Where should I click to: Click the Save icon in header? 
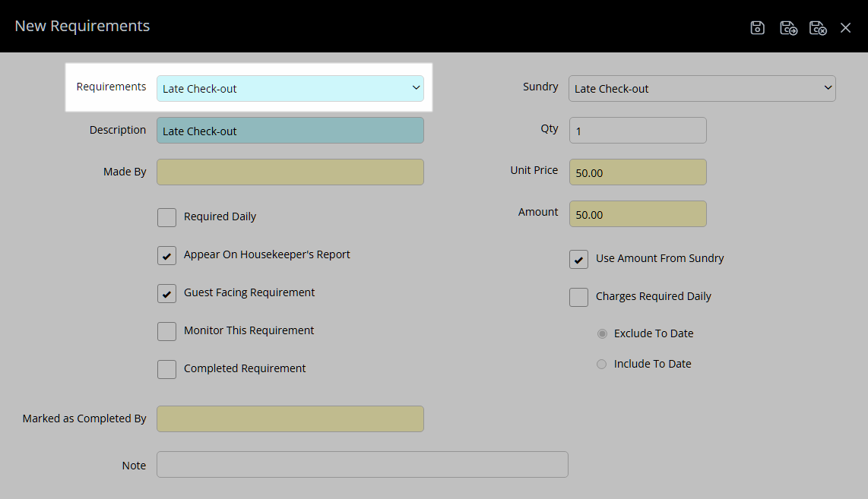[x=757, y=27]
